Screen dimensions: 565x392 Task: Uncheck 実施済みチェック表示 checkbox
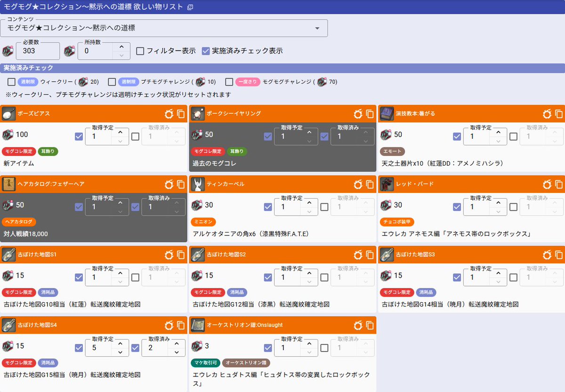(206, 51)
